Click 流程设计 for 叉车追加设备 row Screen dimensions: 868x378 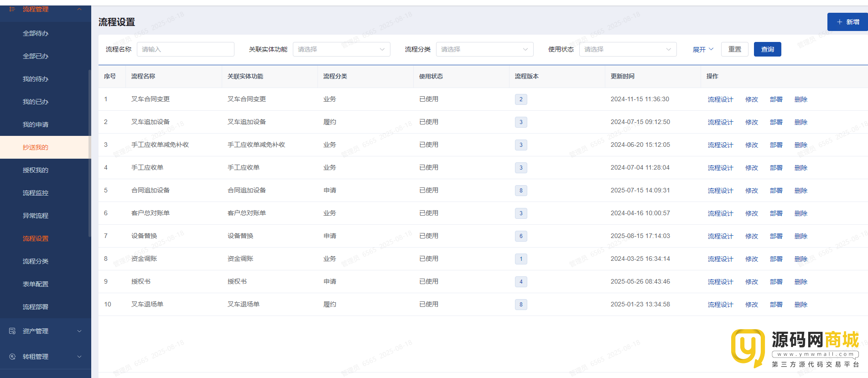pyautogui.click(x=720, y=122)
